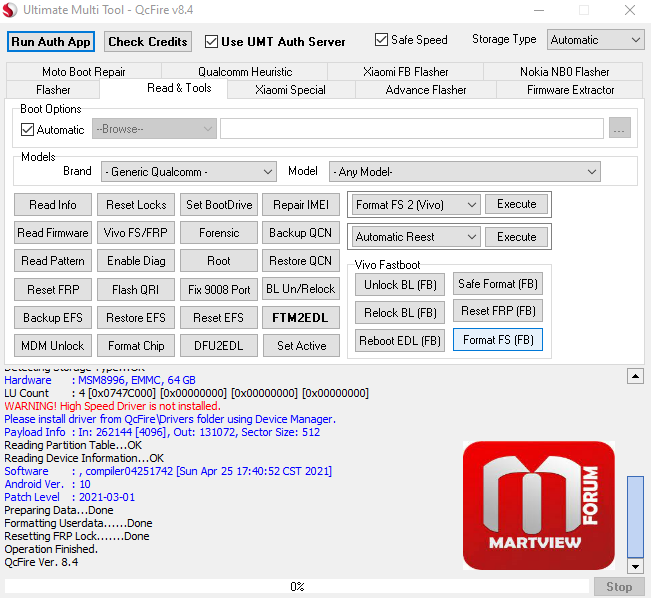Image resolution: width=651 pixels, height=598 pixels.
Task: Expand the Browse boot dropdown
Action: [x=154, y=129]
